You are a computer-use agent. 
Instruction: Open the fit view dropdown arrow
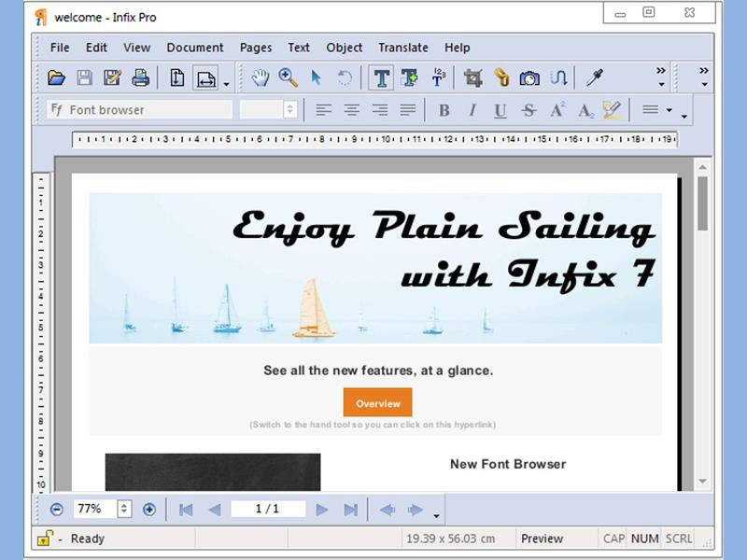[x=227, y=84]
